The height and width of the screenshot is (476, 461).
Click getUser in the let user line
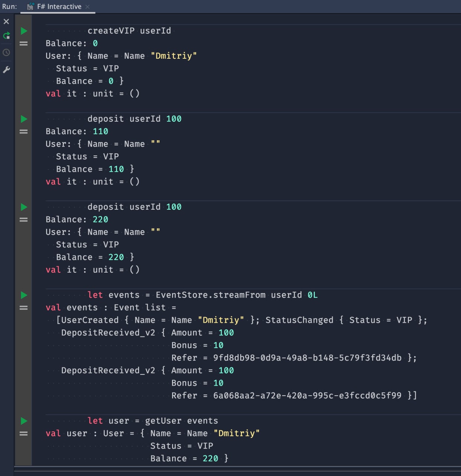(163, 421)
